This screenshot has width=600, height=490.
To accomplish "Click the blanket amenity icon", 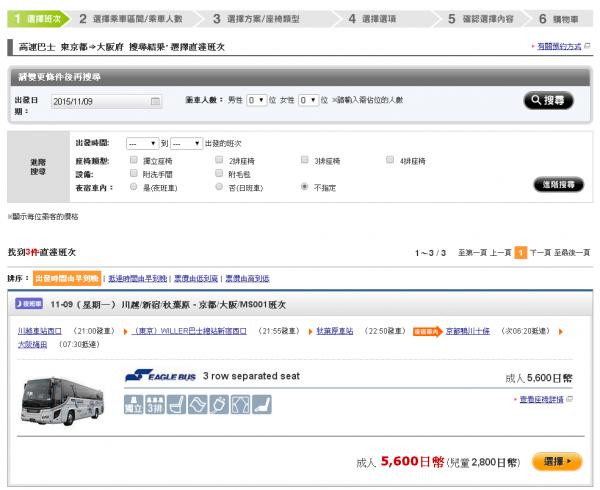I will click(x=198, y=405).
